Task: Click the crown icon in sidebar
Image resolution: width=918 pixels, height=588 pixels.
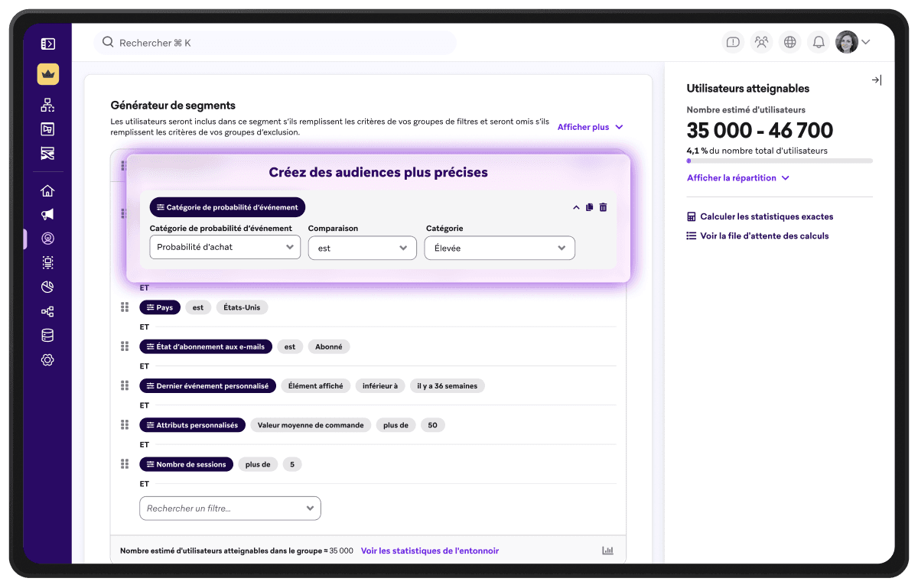Action: click(x=47, y=74)
